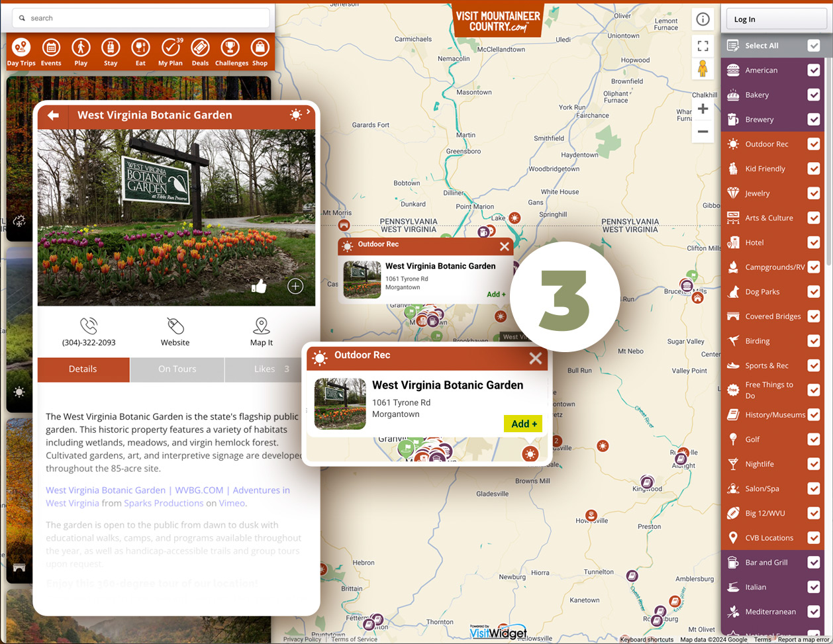
Task: Close the large Outdoor Rec popup
Action: point(535,358)
